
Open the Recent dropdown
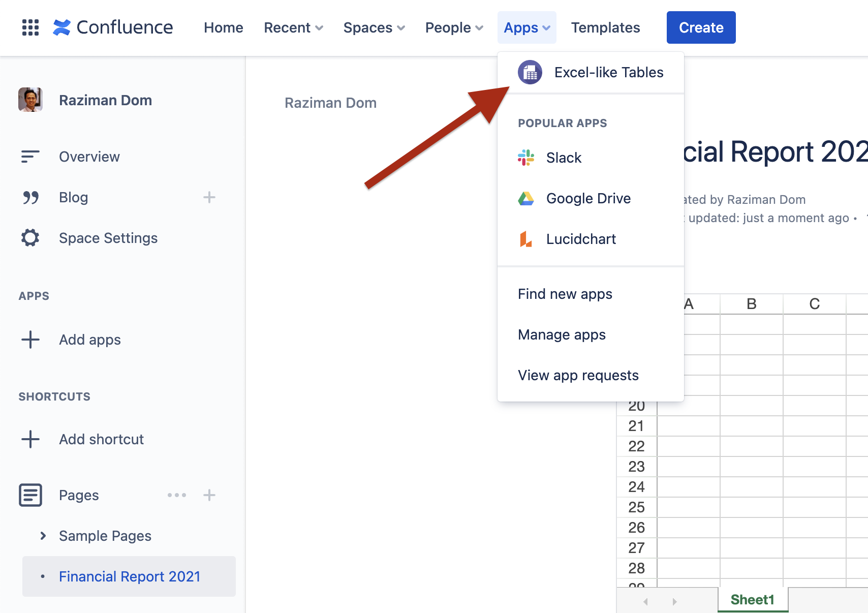point(293,27)
